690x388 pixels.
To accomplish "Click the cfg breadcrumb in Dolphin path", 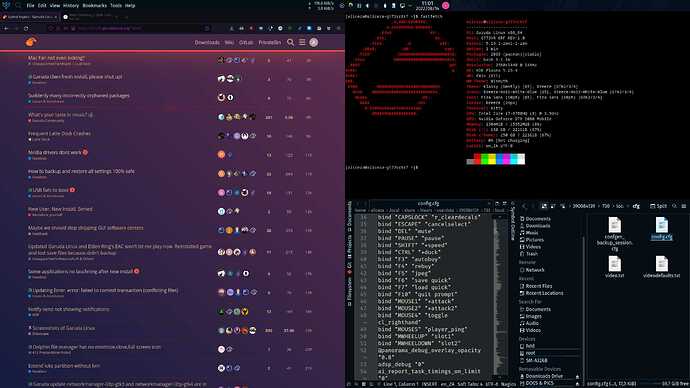I will pos(636,206).
